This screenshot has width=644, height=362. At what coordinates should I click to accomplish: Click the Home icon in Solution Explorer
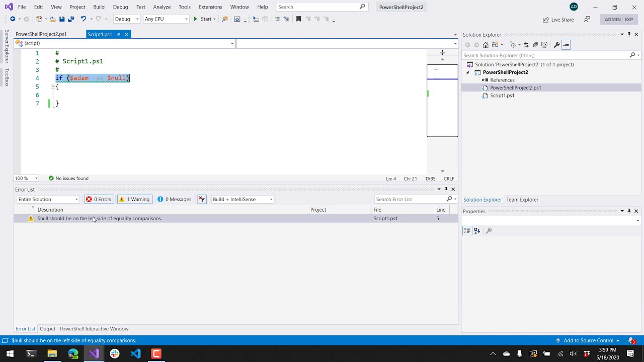click(x=486, y=45)
